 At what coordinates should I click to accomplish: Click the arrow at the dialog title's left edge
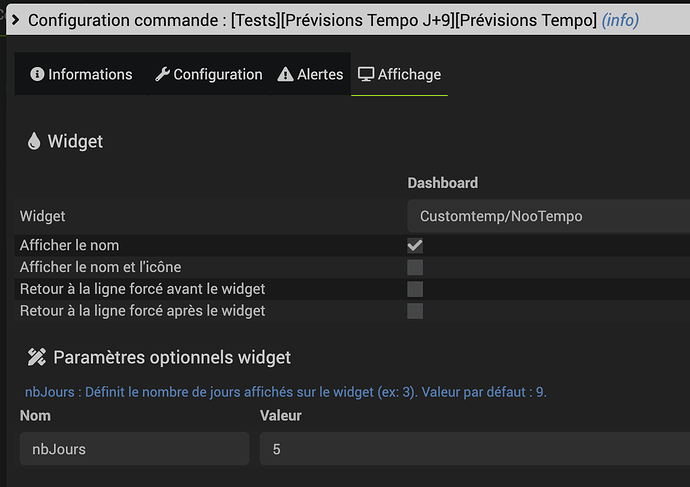[x=12, y=19]
